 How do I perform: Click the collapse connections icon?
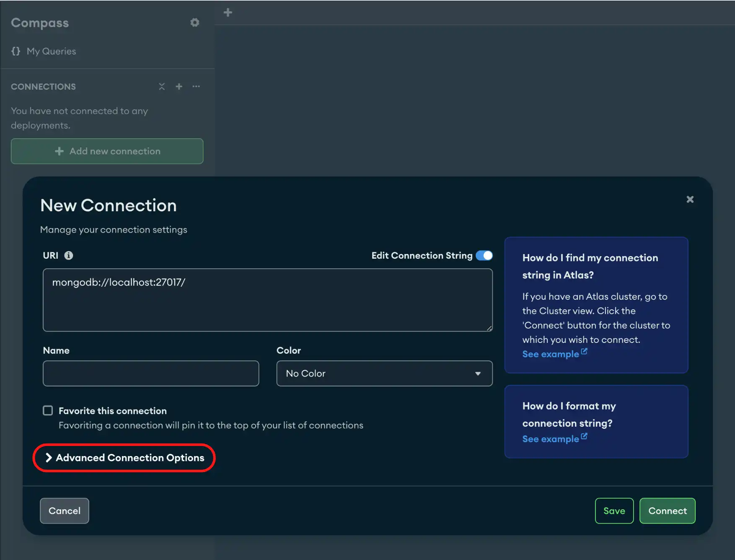[162, 86]
